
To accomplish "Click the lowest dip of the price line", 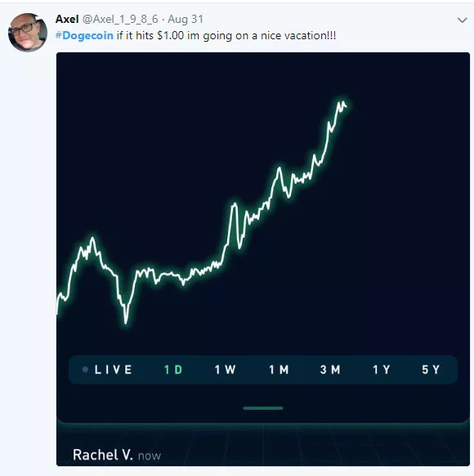I will click(126, 321).
